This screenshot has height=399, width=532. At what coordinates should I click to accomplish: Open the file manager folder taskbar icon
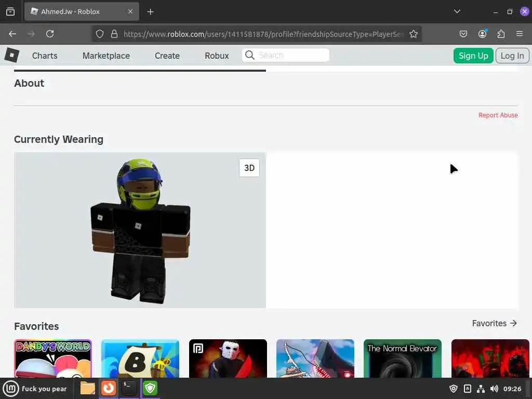click(x=87, y=388)
